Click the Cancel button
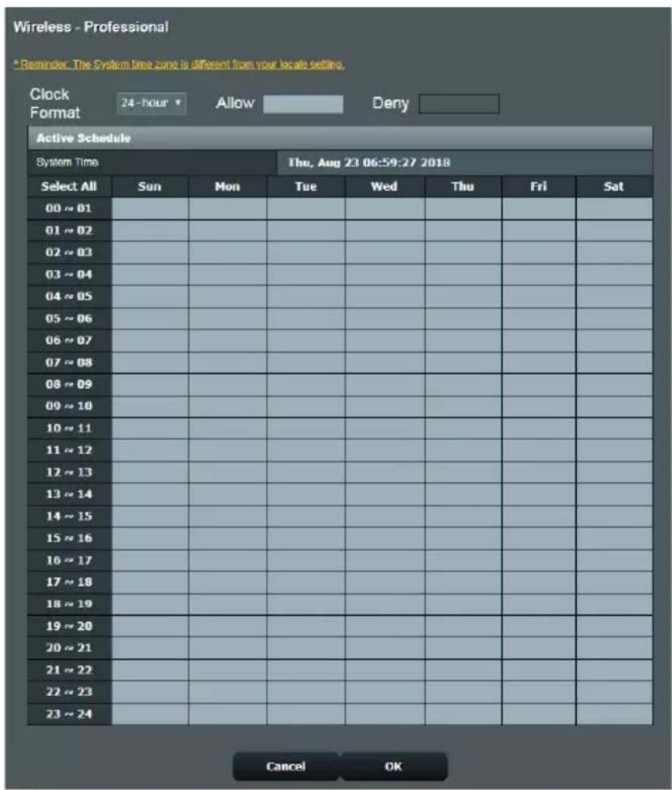The image size is (672, 790). tap(286, 766)
